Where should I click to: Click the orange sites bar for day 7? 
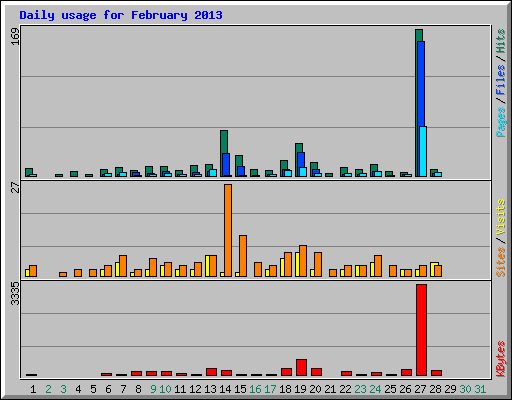123,266
